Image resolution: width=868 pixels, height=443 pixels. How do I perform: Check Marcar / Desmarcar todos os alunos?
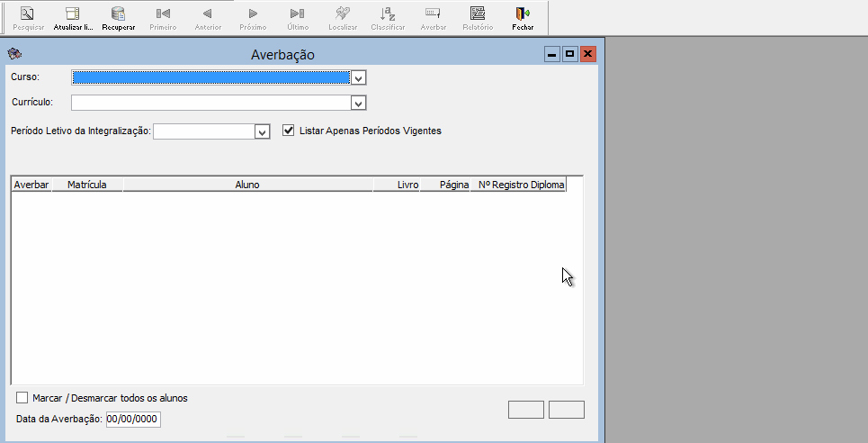pyautogui.click(x=22, y=398)
